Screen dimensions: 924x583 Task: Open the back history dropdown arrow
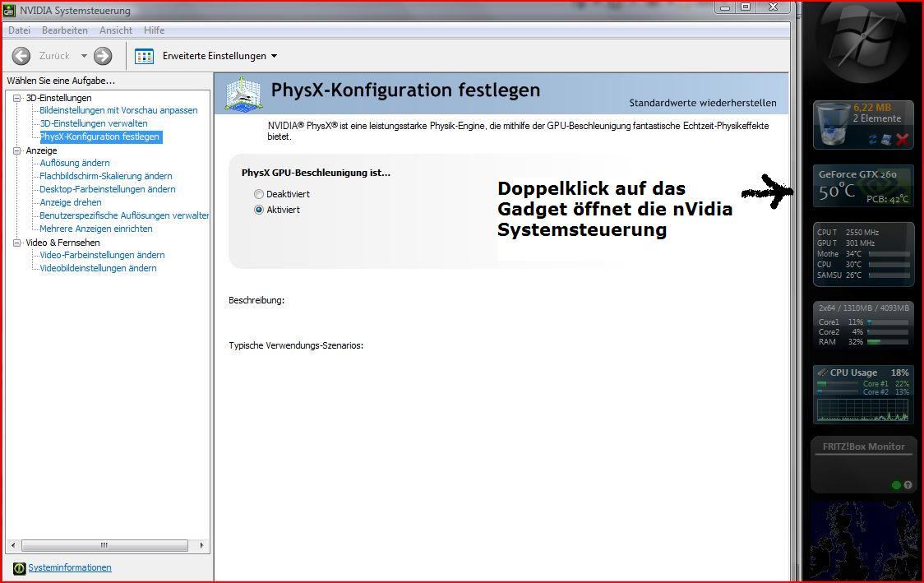(84, 56)
